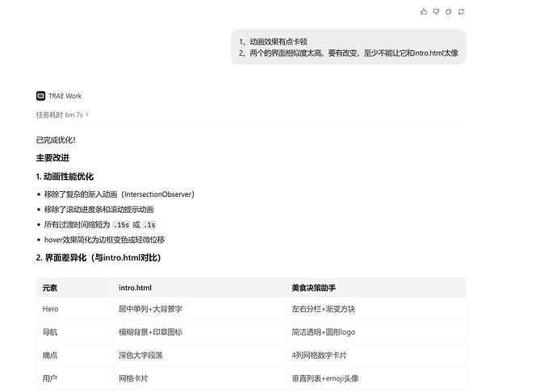Click the 垂直列表+emoji头像 table cell

[375, 378]
